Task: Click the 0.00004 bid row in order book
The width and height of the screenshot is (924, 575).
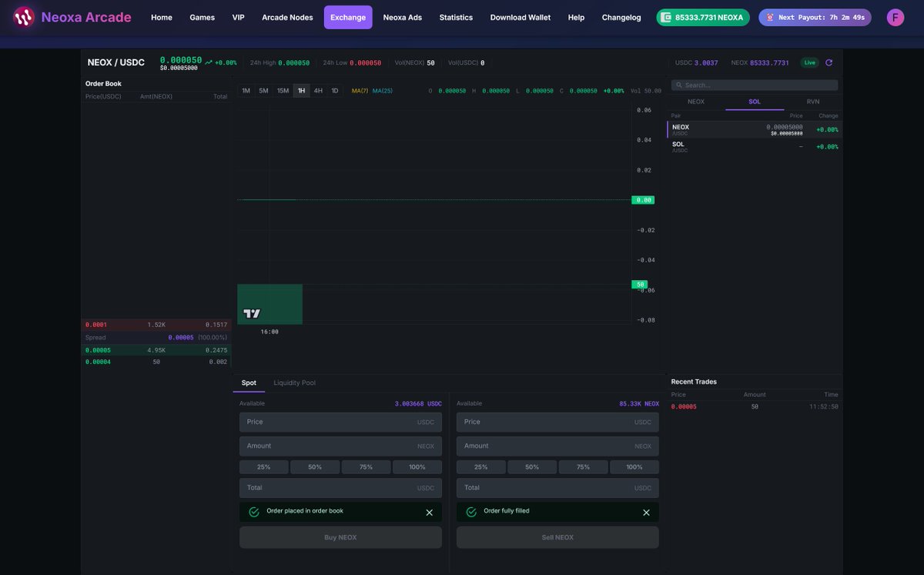Action: pyautogui.click(x=156, y=362)
